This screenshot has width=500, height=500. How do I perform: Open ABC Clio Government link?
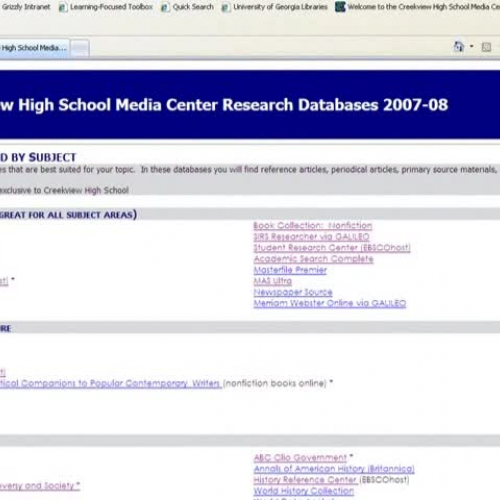coord(300,458)
